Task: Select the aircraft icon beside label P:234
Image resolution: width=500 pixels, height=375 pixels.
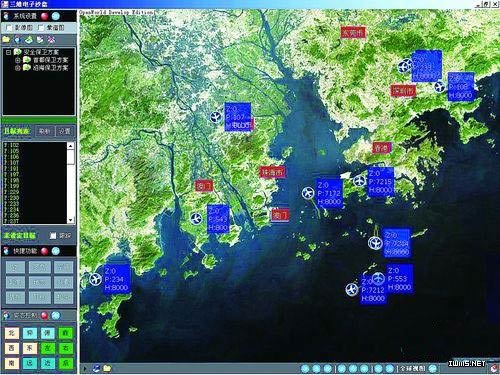Action: point(95,279)
